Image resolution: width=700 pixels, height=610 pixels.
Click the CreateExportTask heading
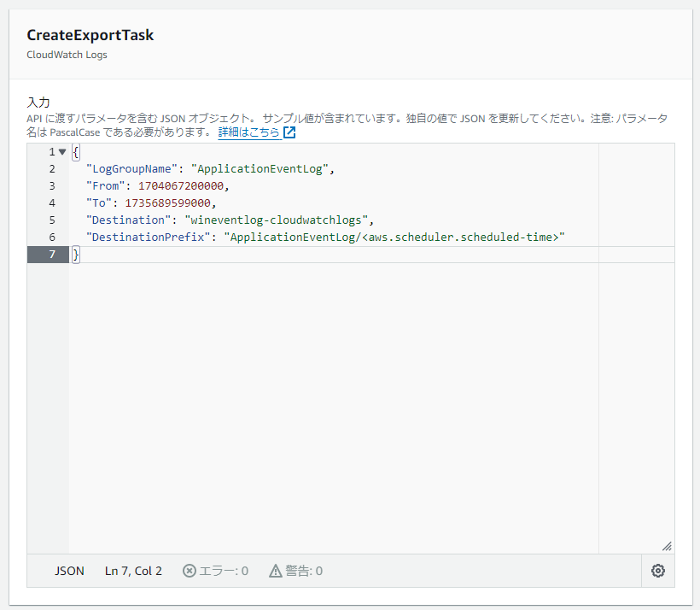pos(90,35)
